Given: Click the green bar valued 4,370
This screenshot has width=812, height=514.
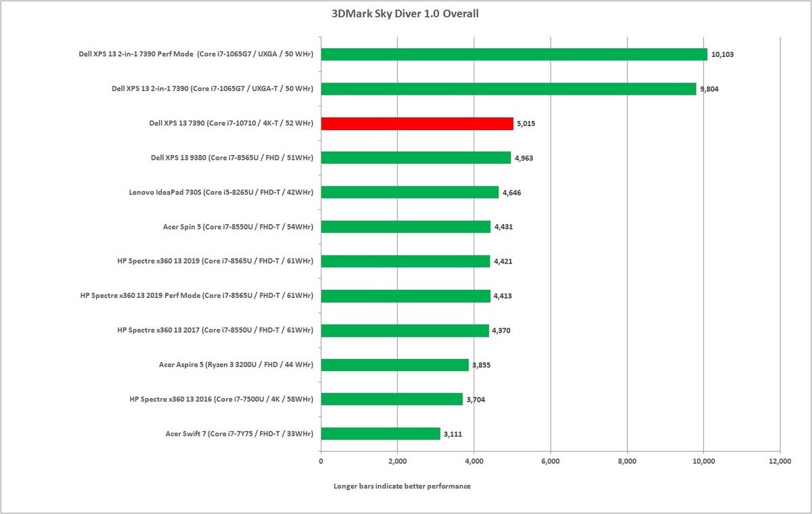Looking at the screenshot, I should pyautogui.click(x=405, y=330).
